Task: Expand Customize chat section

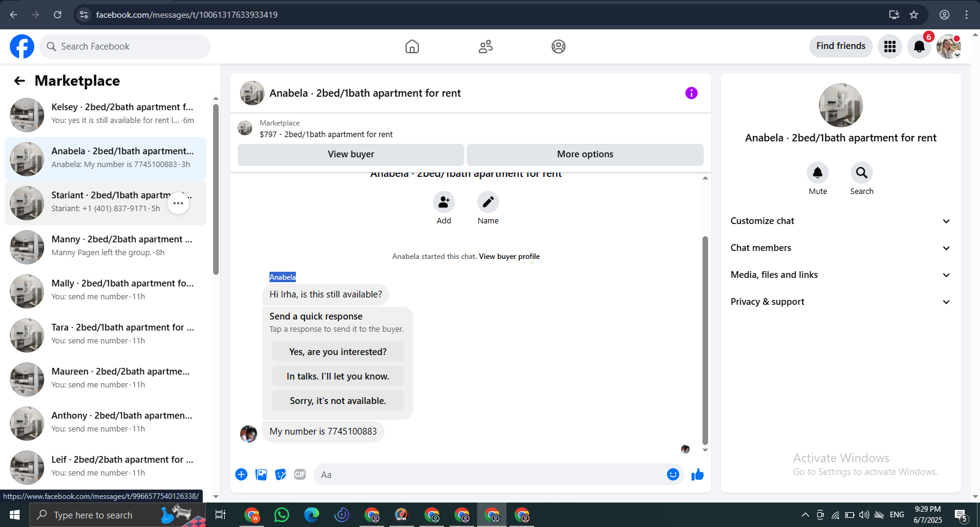Action: [840, 221]
